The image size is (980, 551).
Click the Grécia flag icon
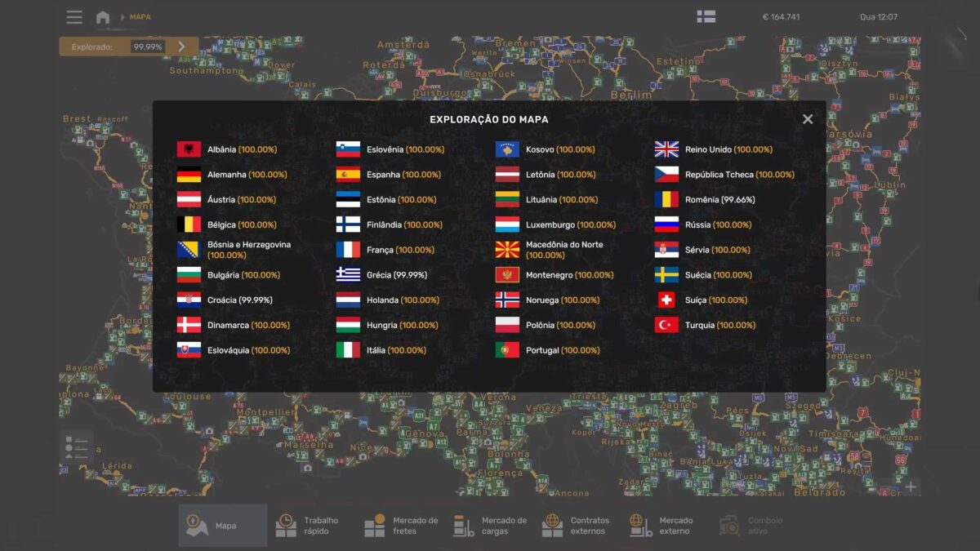348,275
